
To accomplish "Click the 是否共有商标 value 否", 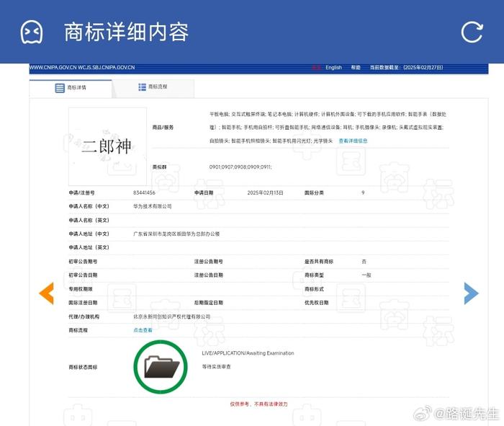I will click(x=364, y=262).
